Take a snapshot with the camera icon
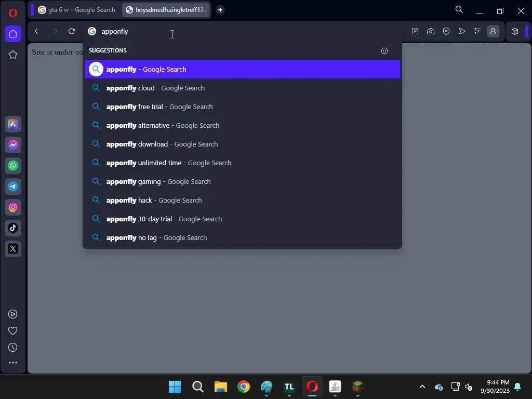The image size is (532, 399). pos(431,31)
